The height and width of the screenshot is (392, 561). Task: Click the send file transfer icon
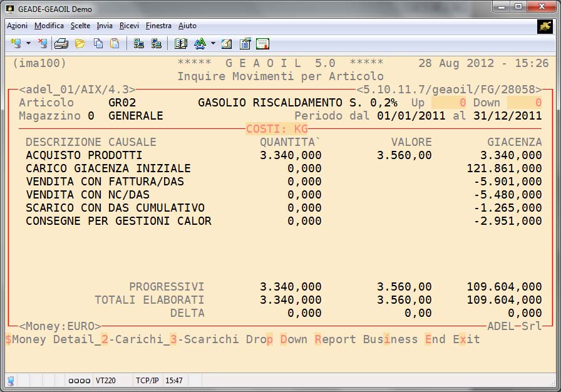pos(139,44)
